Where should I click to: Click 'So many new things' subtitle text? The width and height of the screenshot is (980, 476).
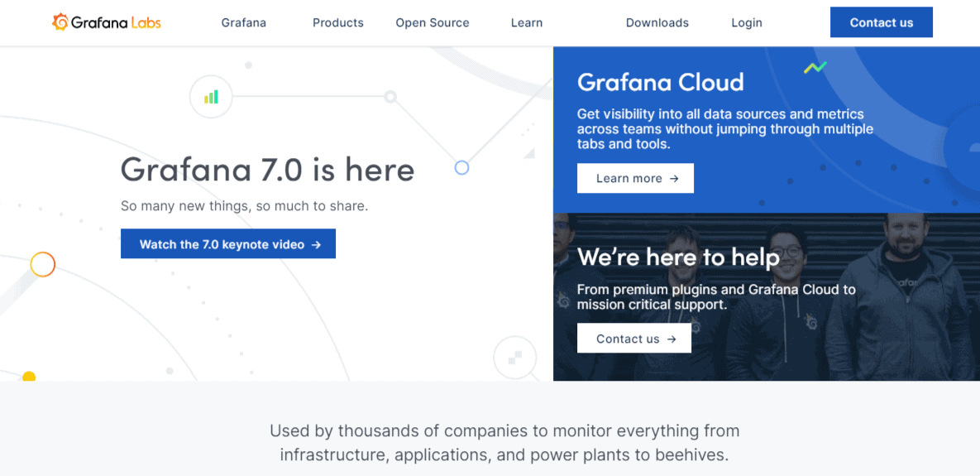pyautogui.click(x=244, y=206)
